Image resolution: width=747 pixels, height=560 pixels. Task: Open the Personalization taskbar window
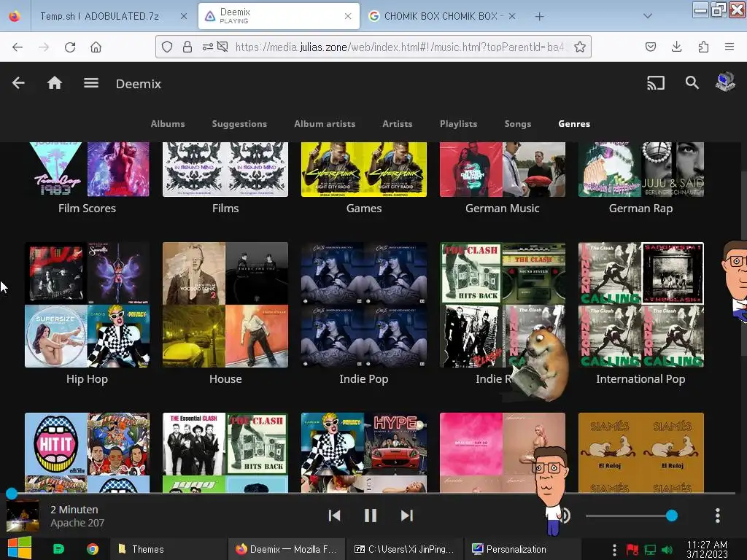[523, 549]
